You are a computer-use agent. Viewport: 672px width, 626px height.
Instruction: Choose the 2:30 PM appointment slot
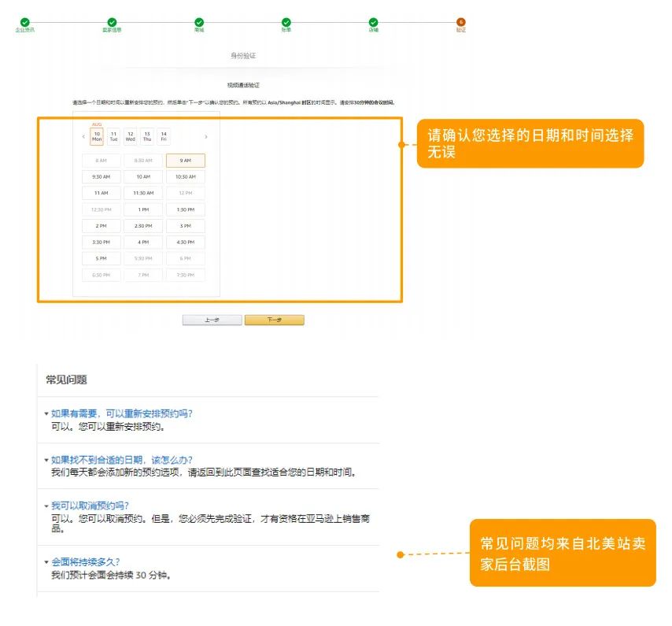(143, 225)
